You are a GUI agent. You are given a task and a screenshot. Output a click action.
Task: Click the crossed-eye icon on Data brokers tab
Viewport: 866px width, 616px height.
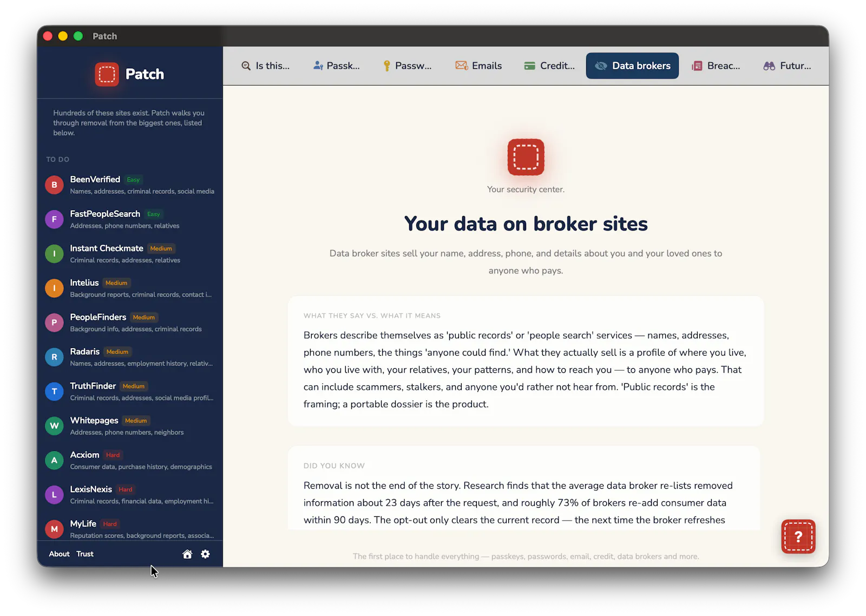click(x=601, y=65)
